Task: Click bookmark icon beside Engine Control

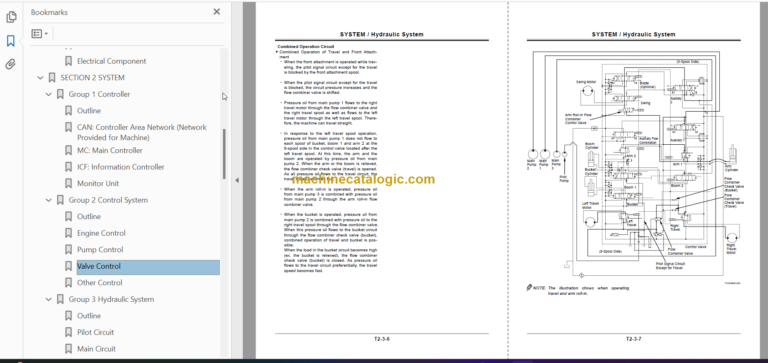Action: (69, 233)
